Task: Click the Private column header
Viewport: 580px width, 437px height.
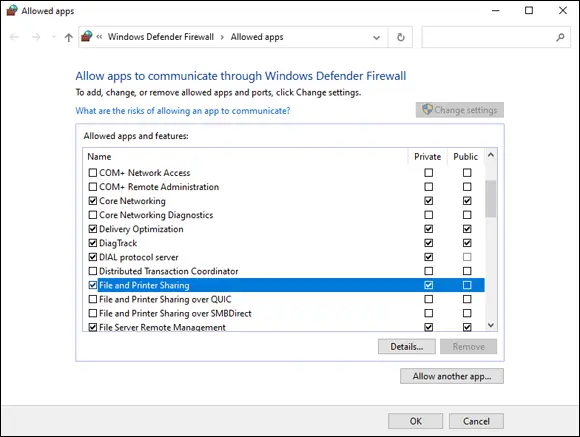Action: (428, 157)
